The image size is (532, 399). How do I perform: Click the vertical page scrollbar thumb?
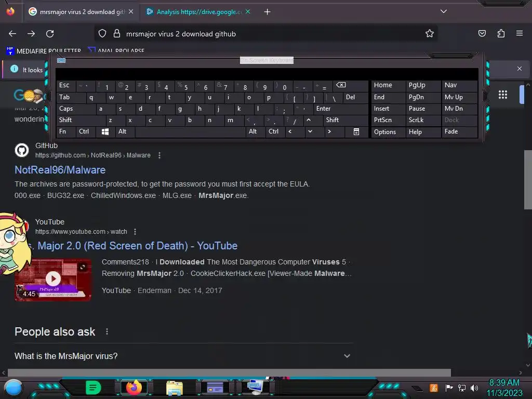coord(528,180)
